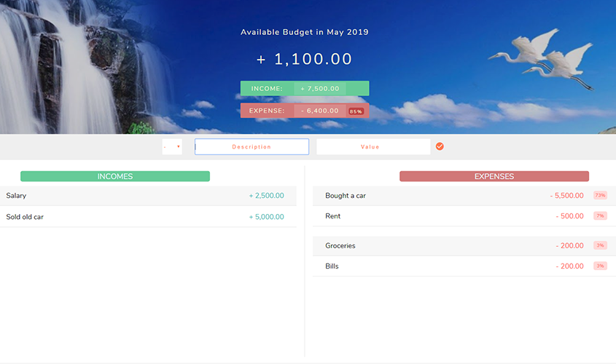Click the total EXPENSE - 6,400.00 bar

[305, 111]
